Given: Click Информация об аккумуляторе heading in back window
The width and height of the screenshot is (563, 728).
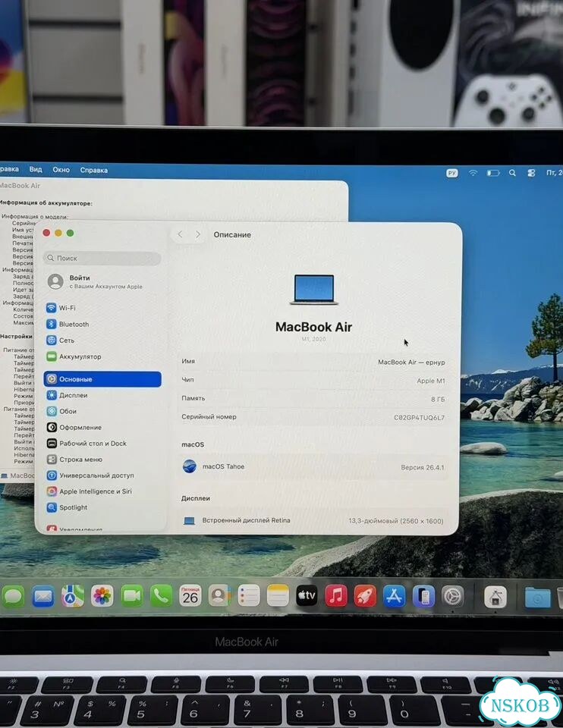Looking at the screenshot, I should 46,203.
